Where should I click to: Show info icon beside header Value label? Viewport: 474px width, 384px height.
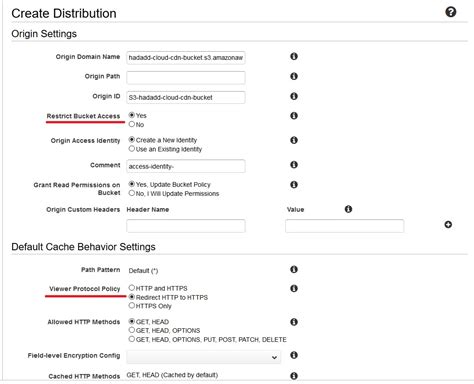click(348, 209)
